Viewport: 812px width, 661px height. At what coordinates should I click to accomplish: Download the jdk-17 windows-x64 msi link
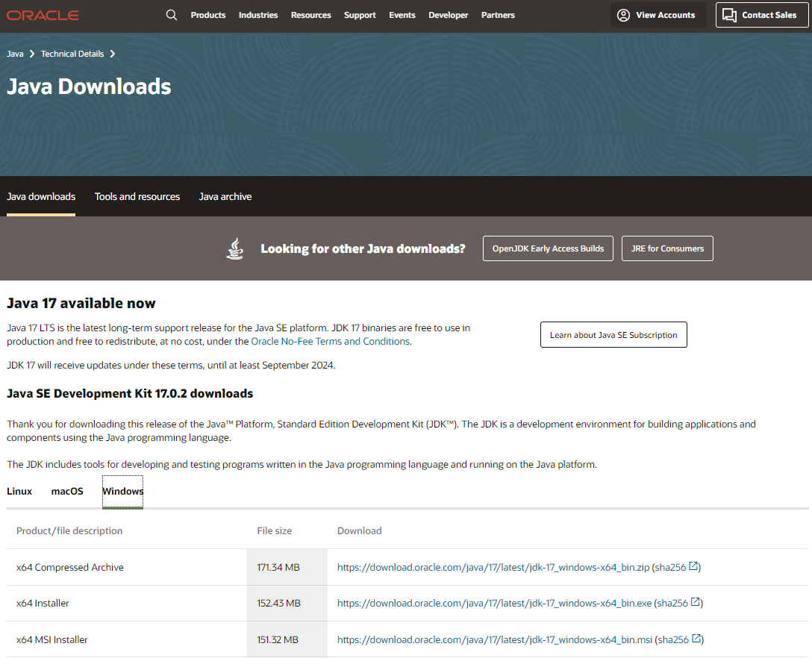pos(495,640)
